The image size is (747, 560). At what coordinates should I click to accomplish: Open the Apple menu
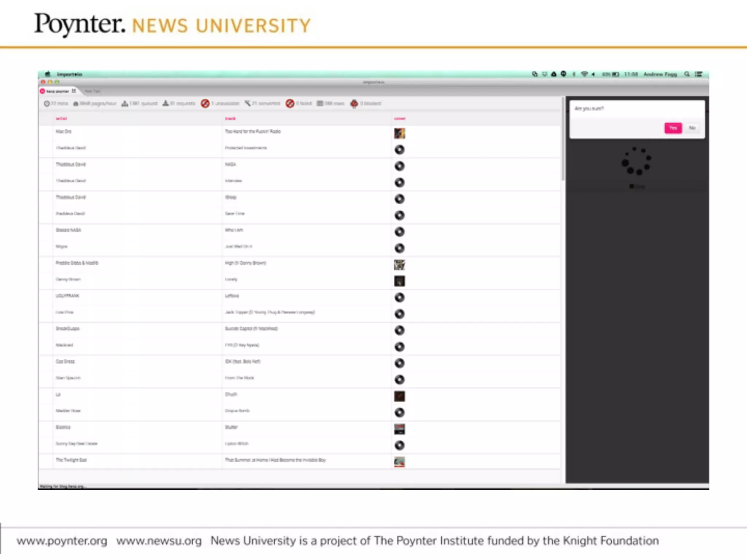48,74
